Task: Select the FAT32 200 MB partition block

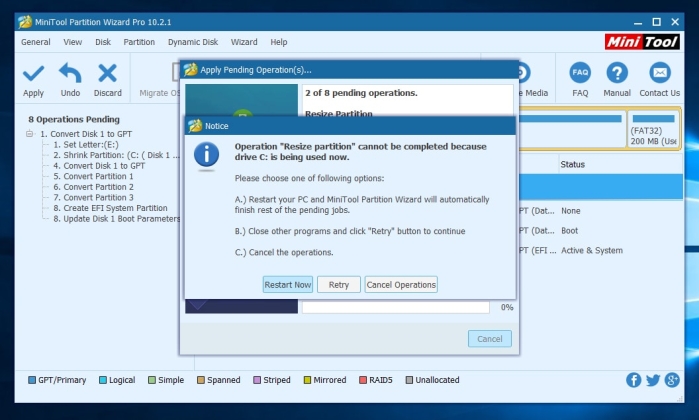Action: pyautogui.click(x=653, y=130)
